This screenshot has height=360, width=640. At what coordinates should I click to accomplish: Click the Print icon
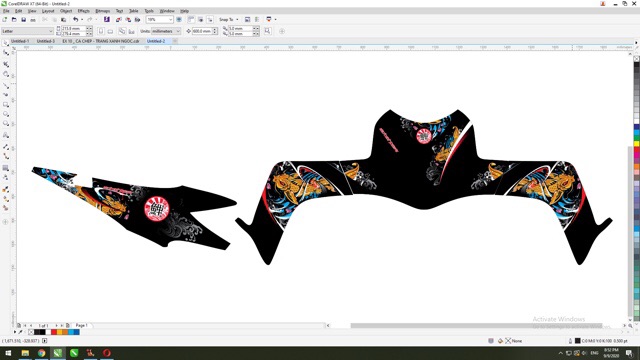click(x=33, y=20)
